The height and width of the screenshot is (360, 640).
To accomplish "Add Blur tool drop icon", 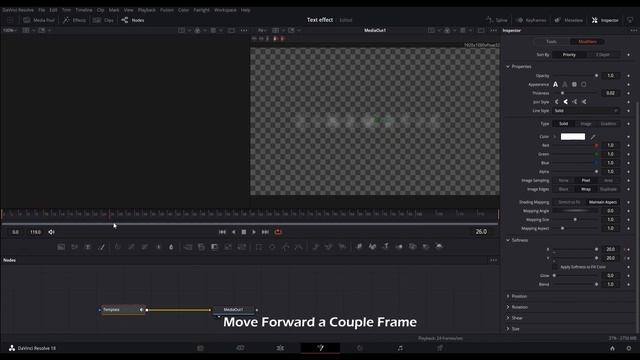I will 171,247.
